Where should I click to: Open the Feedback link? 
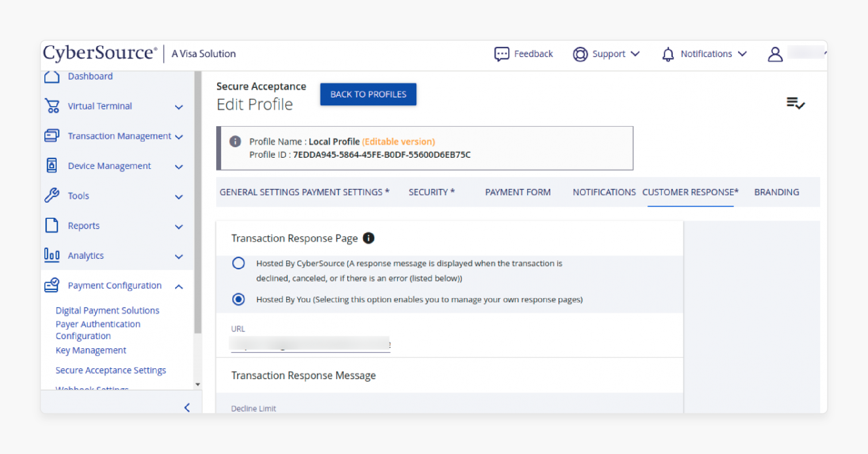(533, 54)
